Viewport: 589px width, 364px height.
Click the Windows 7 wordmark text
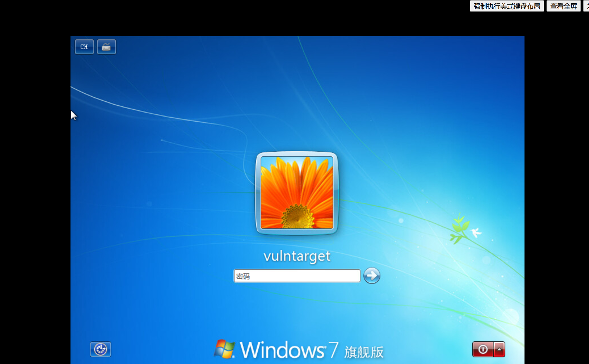(289, 350)
